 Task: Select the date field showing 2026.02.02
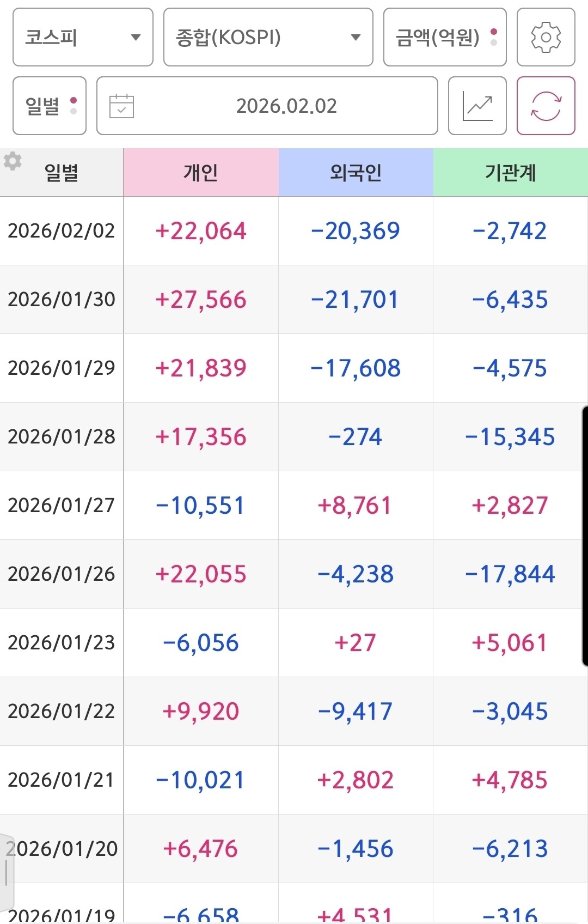(x=286, y=106)
